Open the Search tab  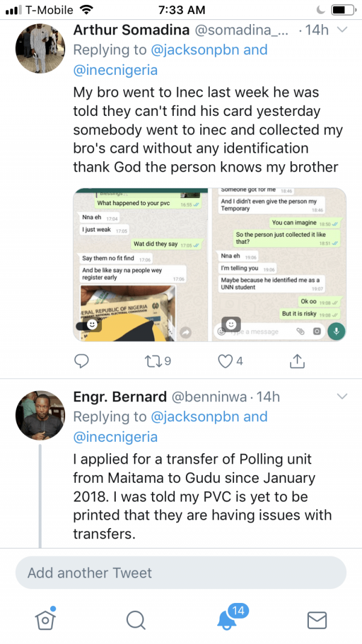135,620
